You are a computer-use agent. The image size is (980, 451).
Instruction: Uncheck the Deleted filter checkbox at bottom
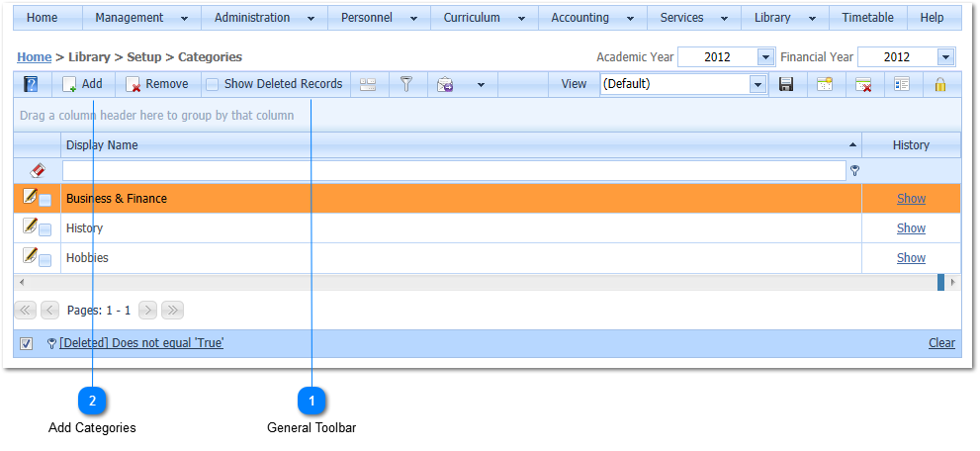pyautogui.click(x=27, y=344)
